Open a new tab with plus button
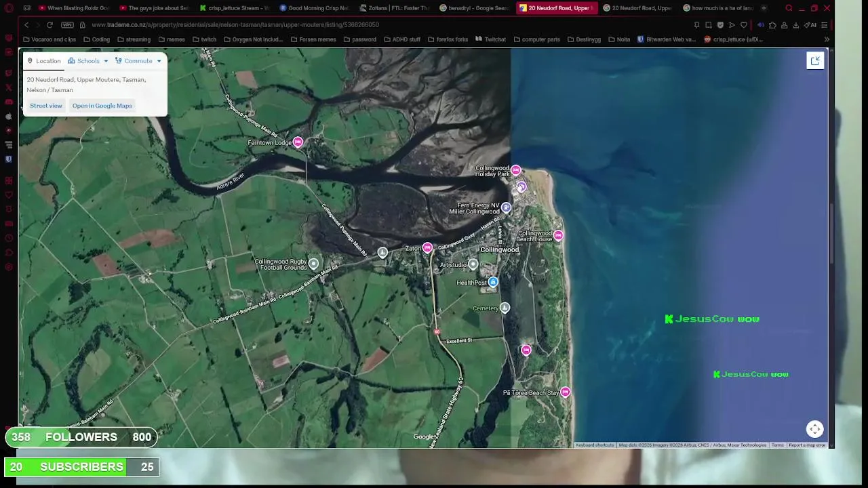Viewport: 868px width, 488px height. point(764,8)
